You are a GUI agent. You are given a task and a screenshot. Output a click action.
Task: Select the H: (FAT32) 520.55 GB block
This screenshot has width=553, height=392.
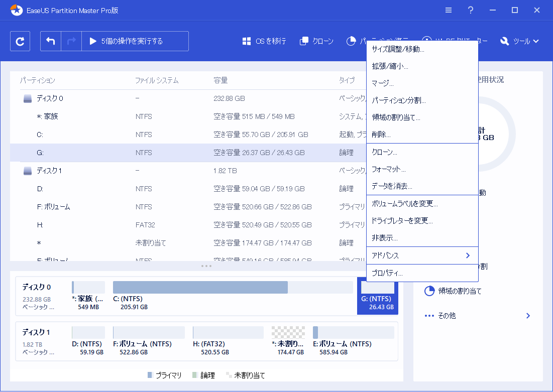coord(228,341)
